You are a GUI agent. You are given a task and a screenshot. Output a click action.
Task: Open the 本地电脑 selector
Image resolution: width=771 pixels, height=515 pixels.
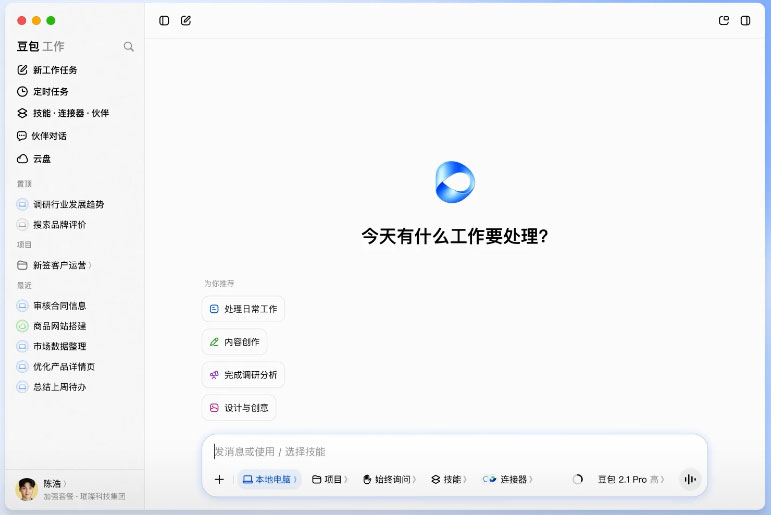[x=269, y=479]
